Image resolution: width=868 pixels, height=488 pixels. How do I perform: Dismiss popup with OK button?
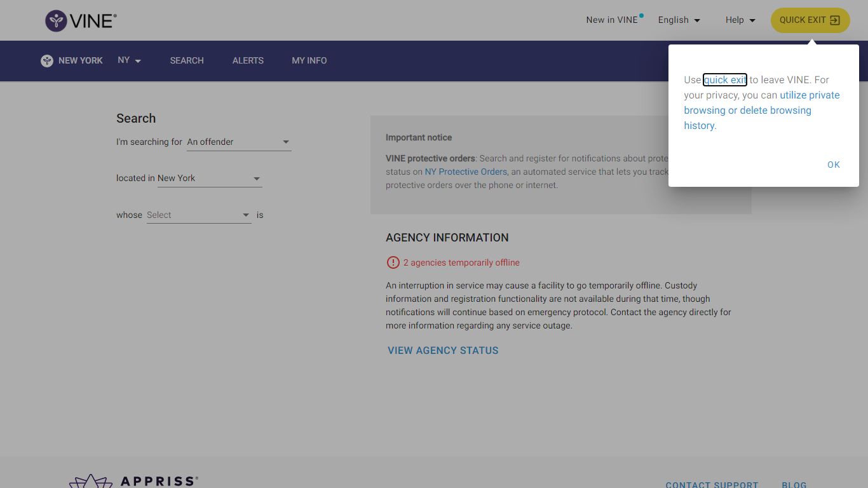834,165
